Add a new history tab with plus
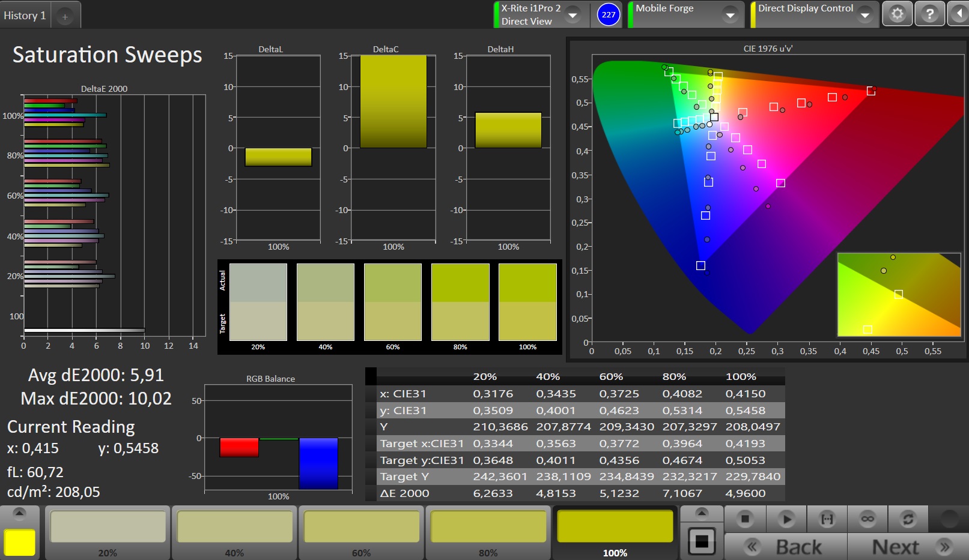This screenshot has width=969, height=560. [x=65, y=17]
